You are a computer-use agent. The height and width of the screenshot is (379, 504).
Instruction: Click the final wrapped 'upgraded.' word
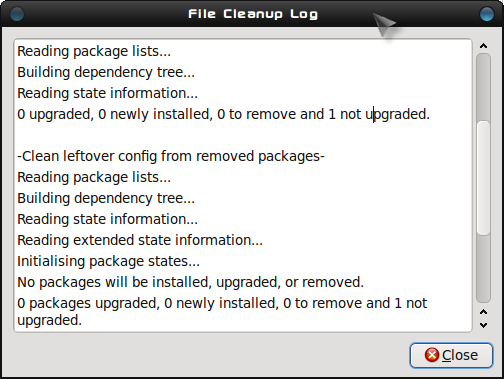point(50,320)
